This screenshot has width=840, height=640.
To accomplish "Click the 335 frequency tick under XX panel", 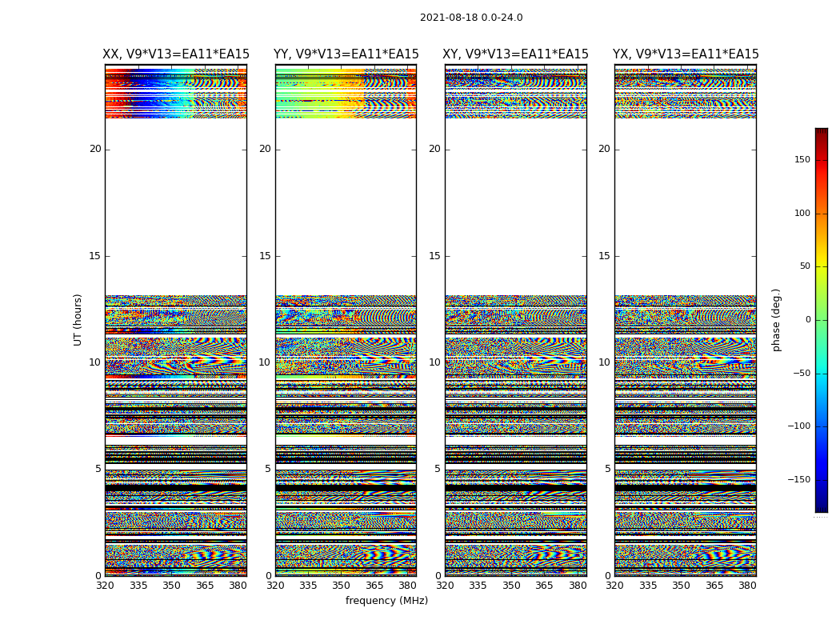I will tap(138, 586).
